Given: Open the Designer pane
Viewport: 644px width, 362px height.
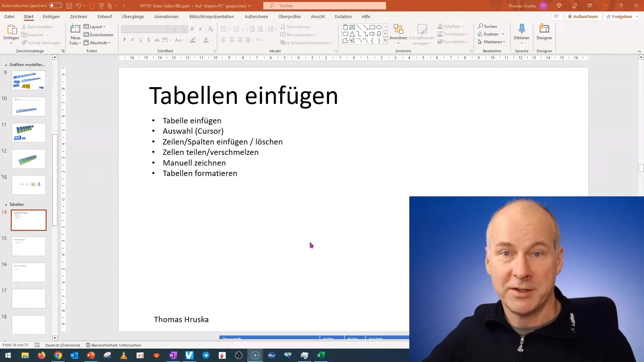Looking at the screenshot, I should pos(544,32).
